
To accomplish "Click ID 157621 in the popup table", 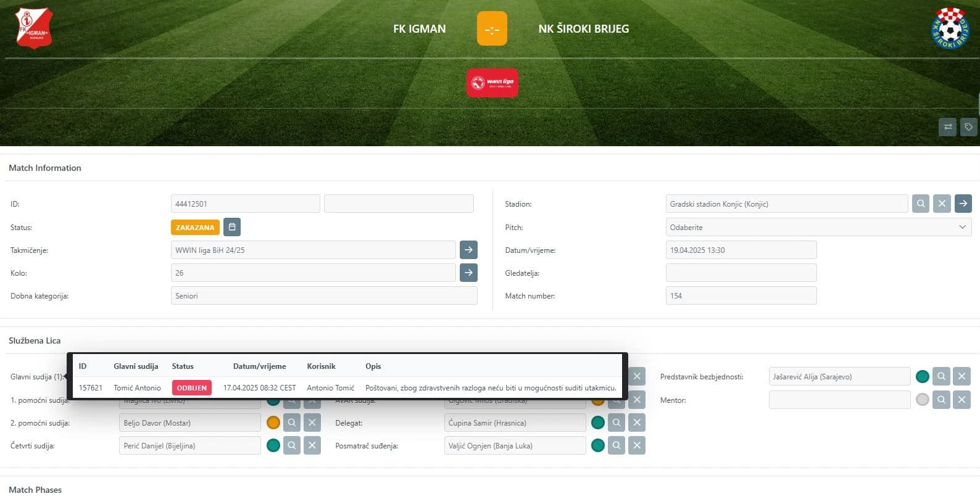I will coord(91,388).
